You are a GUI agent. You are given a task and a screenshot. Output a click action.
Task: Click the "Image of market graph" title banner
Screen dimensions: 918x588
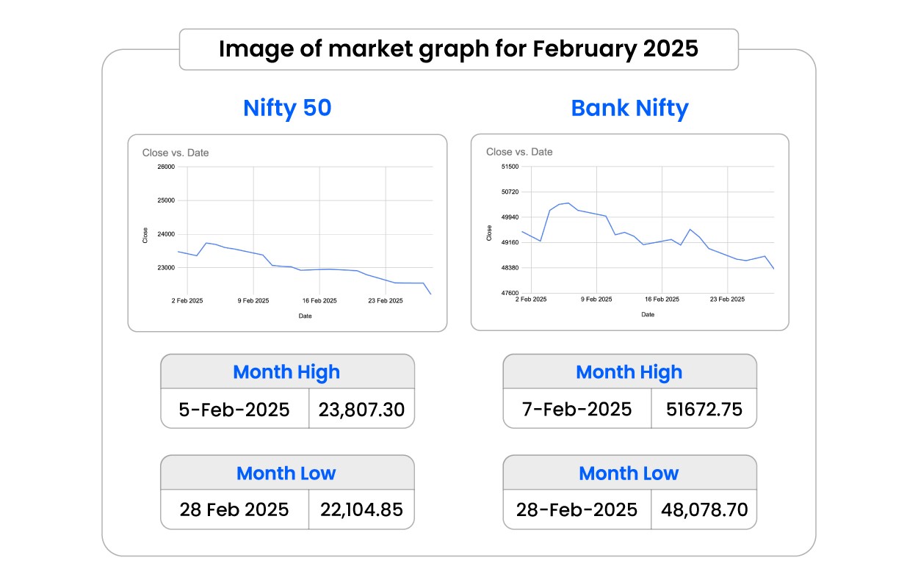click(x=458, y=49)
